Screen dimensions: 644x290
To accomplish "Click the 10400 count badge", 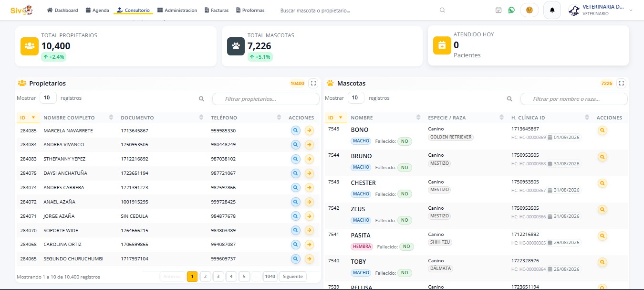I will tap(297, 83).
